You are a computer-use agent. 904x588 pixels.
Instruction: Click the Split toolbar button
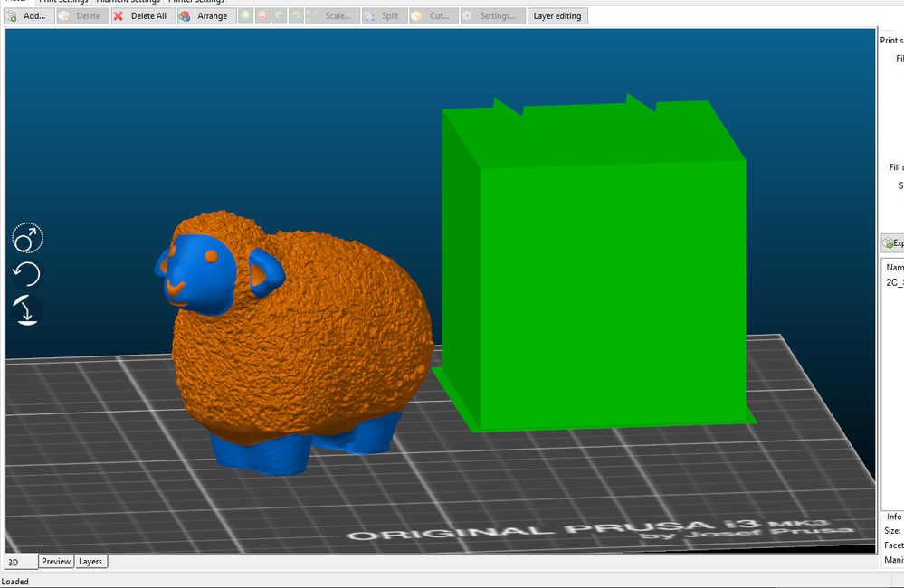[x=384, y=16]
